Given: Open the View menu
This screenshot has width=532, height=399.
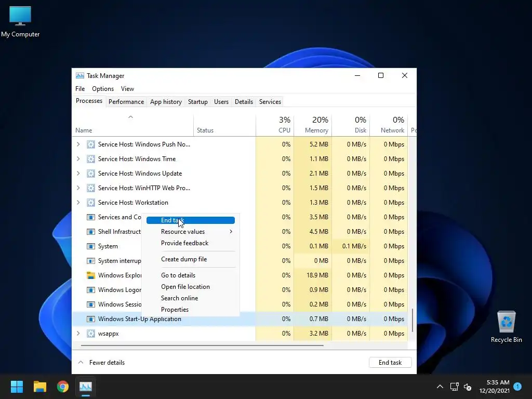Looking at the screenshot, I should [127, 88].
